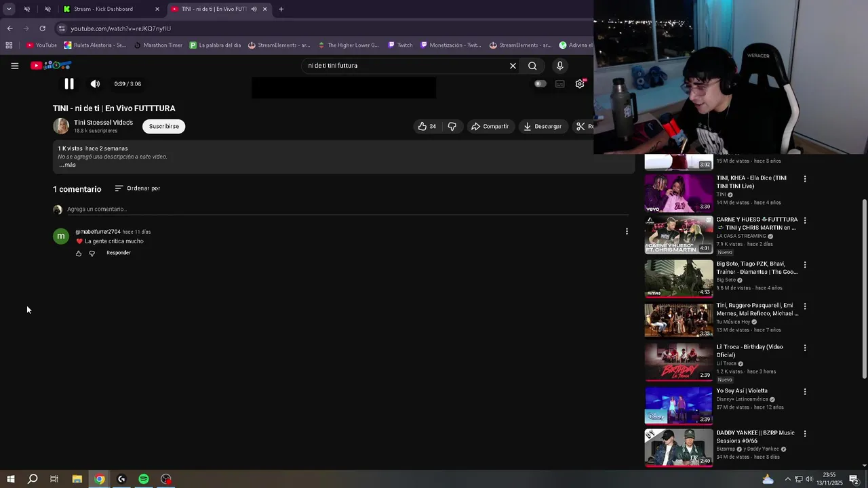This screenshot has width=868, height=488.
Task: Select the TINI - ni de ti YouTube tab
Action: (x=214, y=9)
